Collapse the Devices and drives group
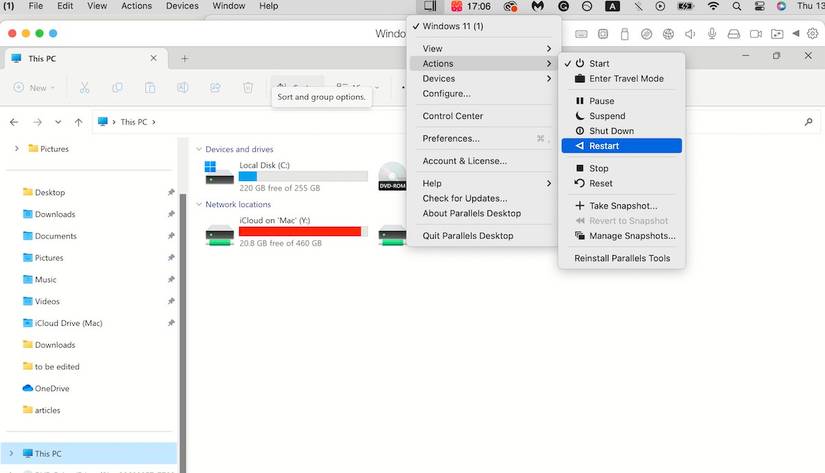The image size is (825, 473). tap(199, 149)
